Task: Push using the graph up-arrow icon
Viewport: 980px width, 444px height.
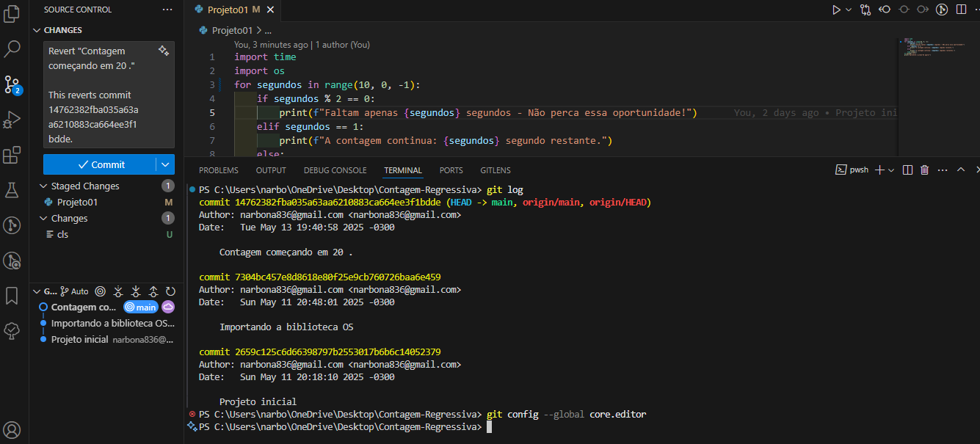Action: [x=153, y=291]
